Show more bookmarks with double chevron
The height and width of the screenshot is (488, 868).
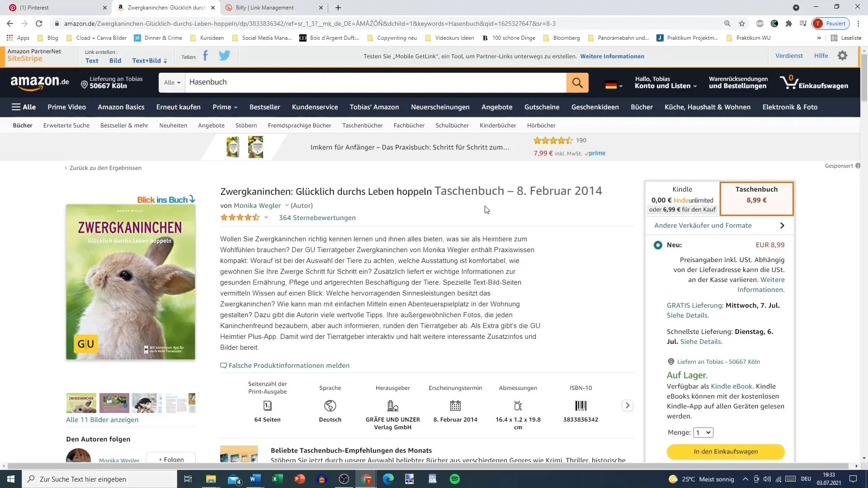[x=819, y=38]
